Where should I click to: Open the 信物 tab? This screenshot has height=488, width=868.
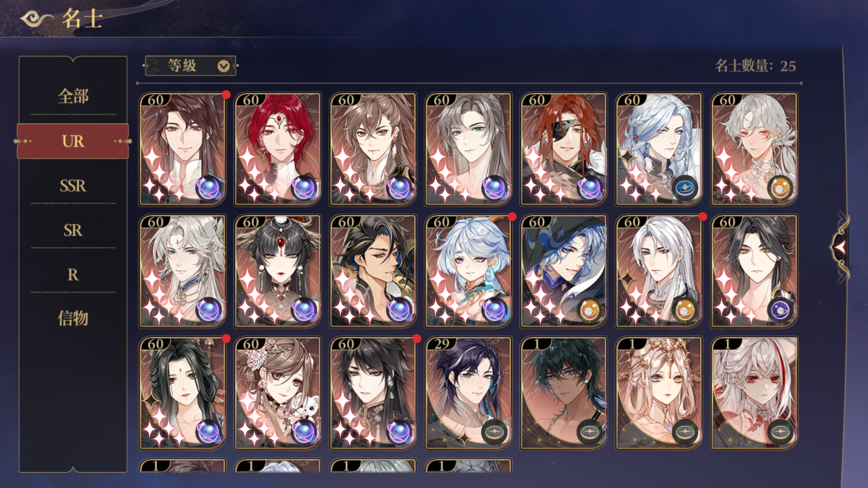click(x=73, y=318)
